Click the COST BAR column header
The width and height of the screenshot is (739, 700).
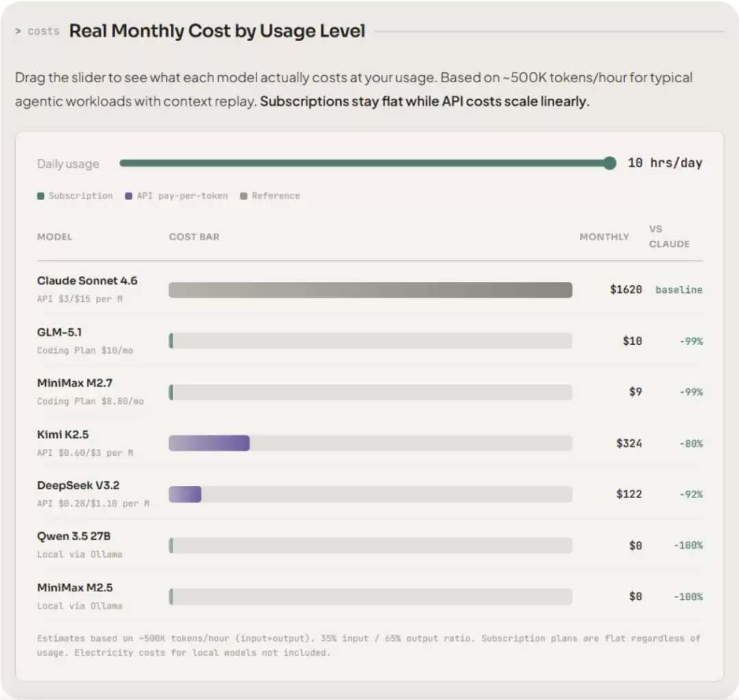coord(194,237)
